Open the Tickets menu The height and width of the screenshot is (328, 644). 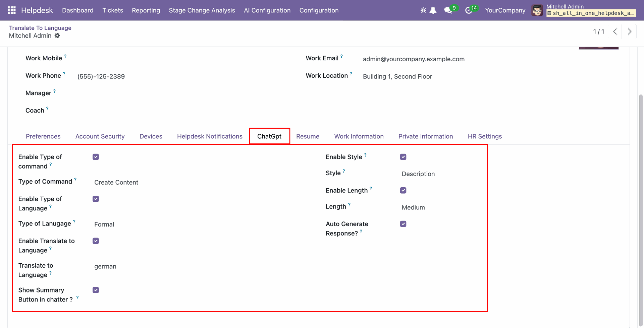click(x=113, y=10)
